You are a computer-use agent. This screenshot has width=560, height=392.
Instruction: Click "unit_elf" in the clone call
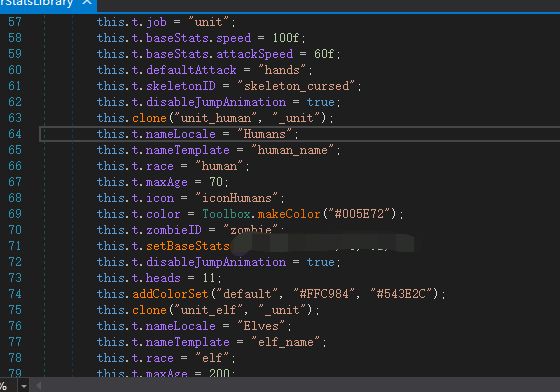click(x=209, y=310)
